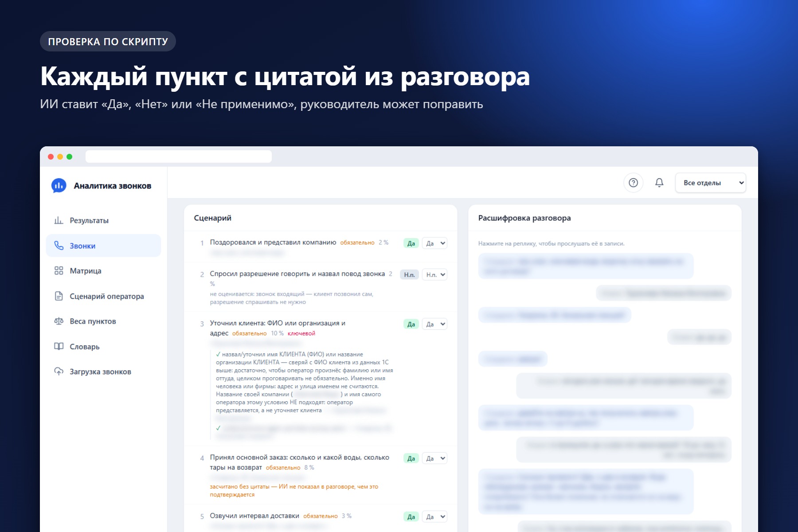Go to Результаты in the sidebar
This screenshot has height=532, width=798.
point(89,220)
